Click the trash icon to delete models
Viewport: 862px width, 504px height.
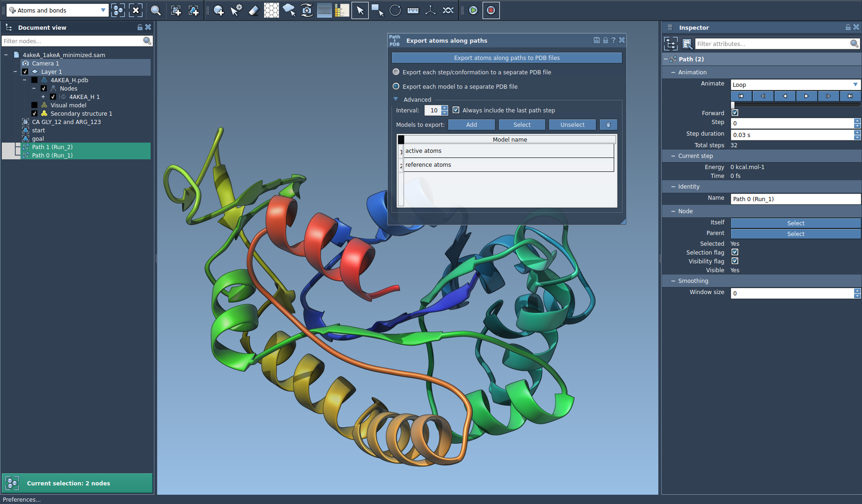coord(608,124)
